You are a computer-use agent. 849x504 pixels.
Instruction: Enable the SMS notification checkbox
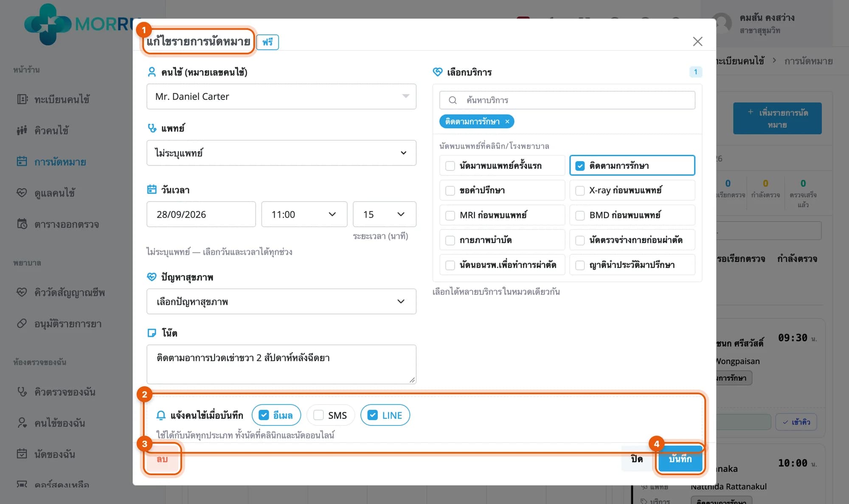point(318,415)
